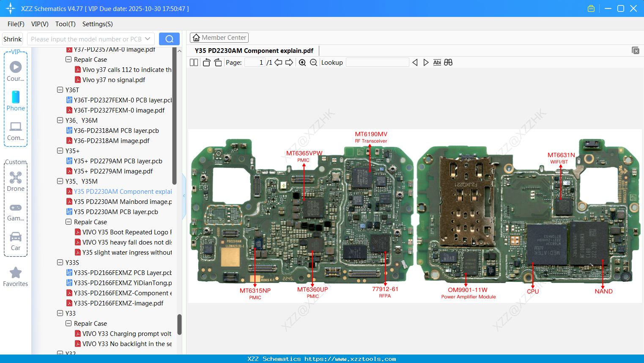Open the Settings(S) menu

(97, 24)
